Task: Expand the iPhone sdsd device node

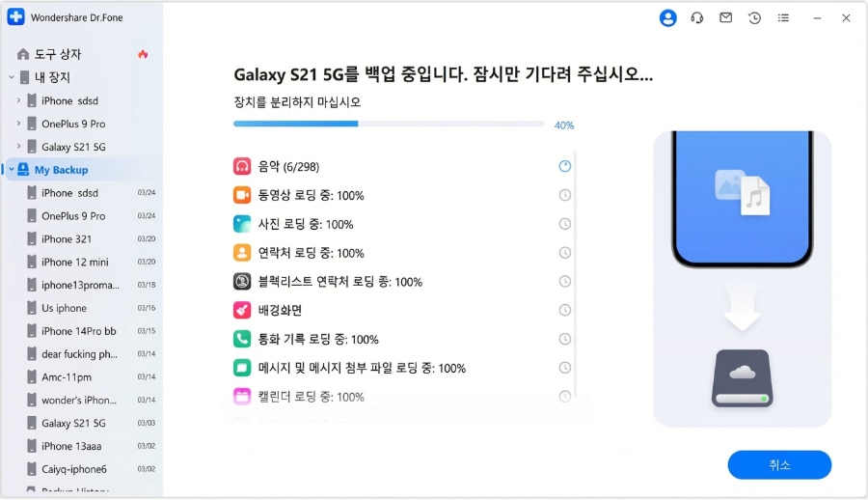Action: (x=19, y=100)
